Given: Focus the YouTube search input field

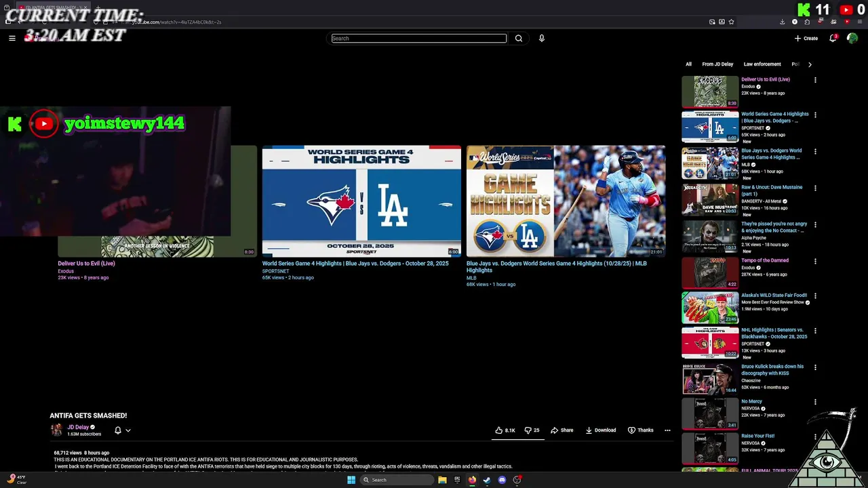Looking at the screenshot, I should pyautogui.click(x=419, y=39).
